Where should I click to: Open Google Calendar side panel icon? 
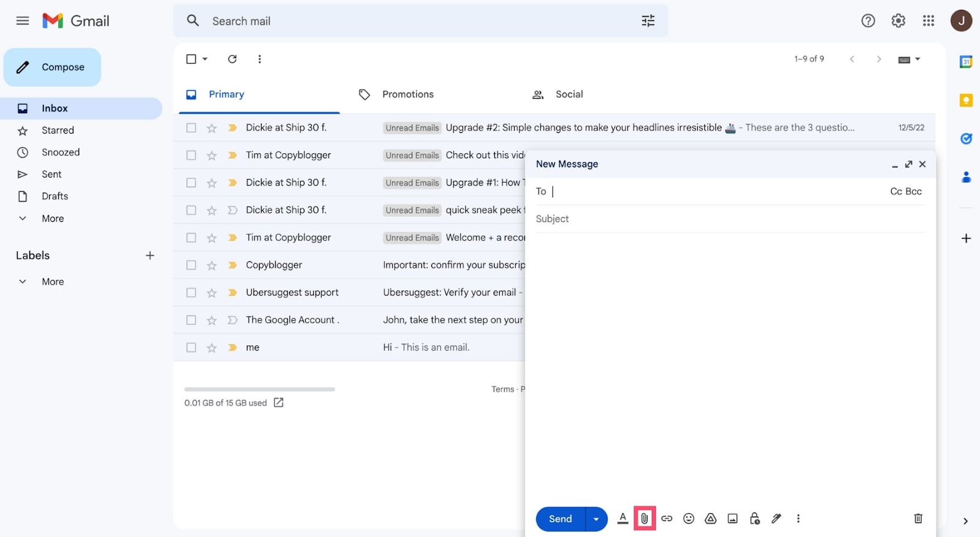[x=966, y=61]
